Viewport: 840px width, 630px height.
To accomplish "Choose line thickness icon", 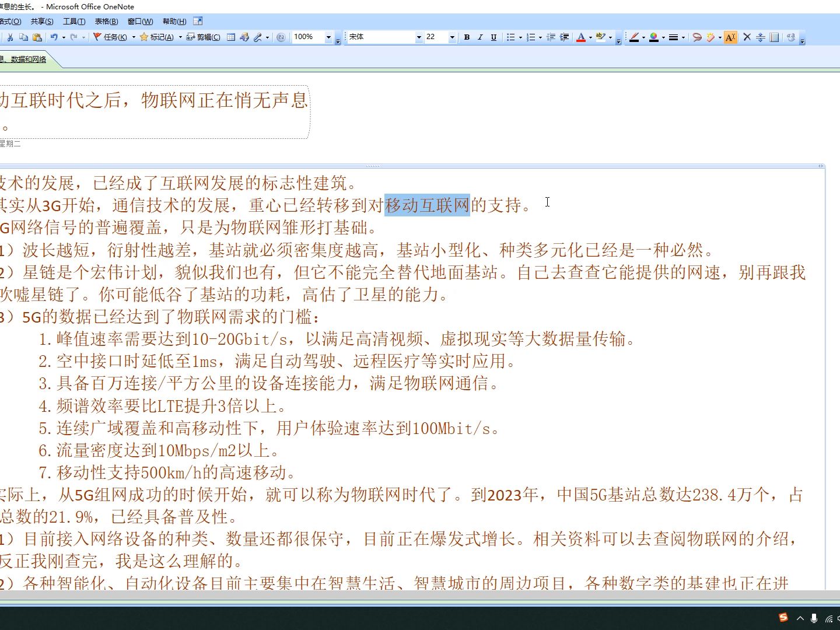I will tap(673, 37).
